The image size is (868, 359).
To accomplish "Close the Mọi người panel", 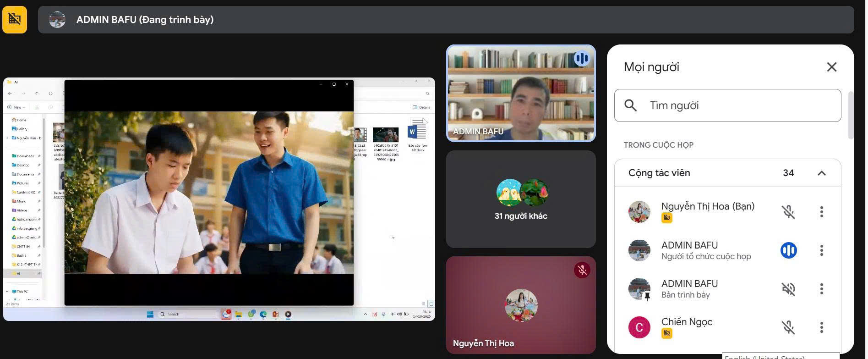I will (831, 67).
